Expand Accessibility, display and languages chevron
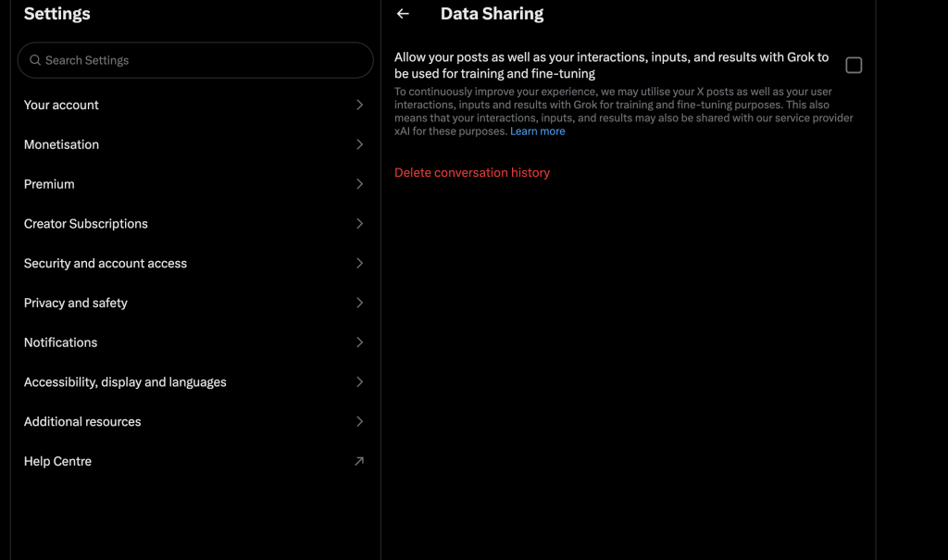 pyautogui.click(x=359, y=382)
